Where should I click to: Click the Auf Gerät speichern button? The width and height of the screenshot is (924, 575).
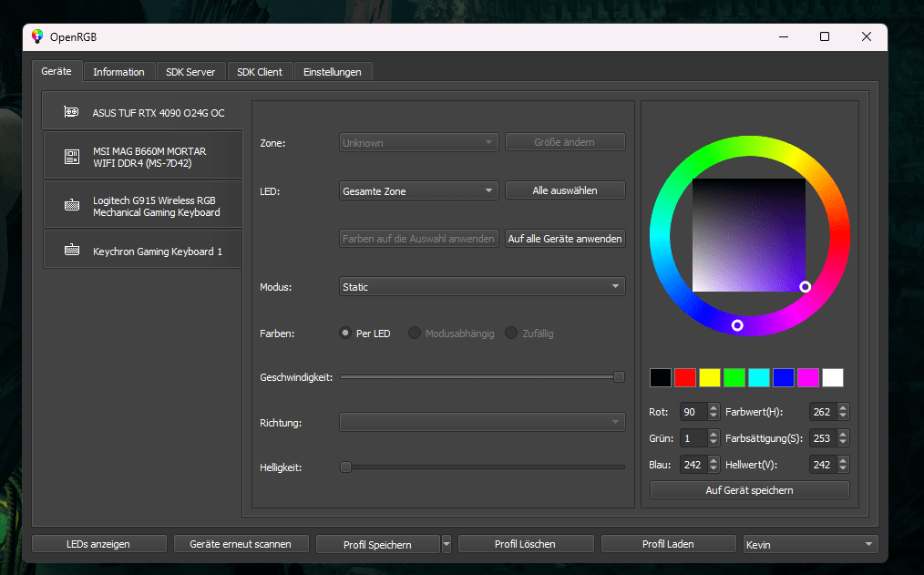(750, 490)
